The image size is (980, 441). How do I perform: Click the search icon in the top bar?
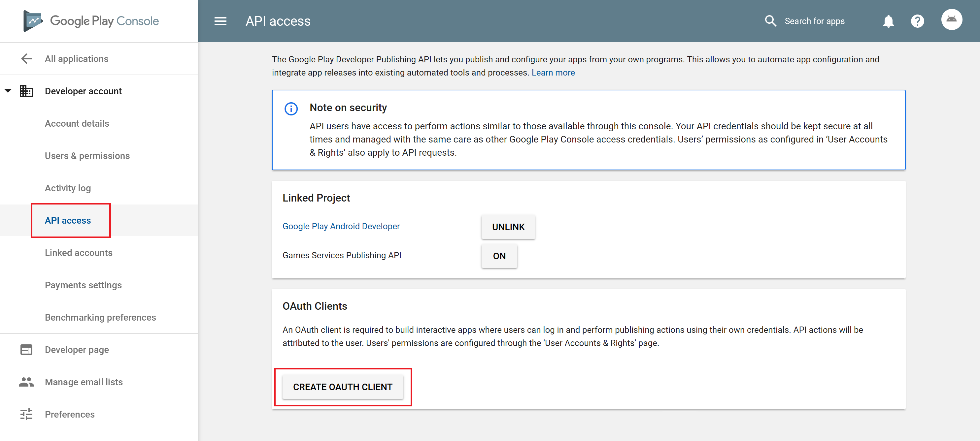771,20
